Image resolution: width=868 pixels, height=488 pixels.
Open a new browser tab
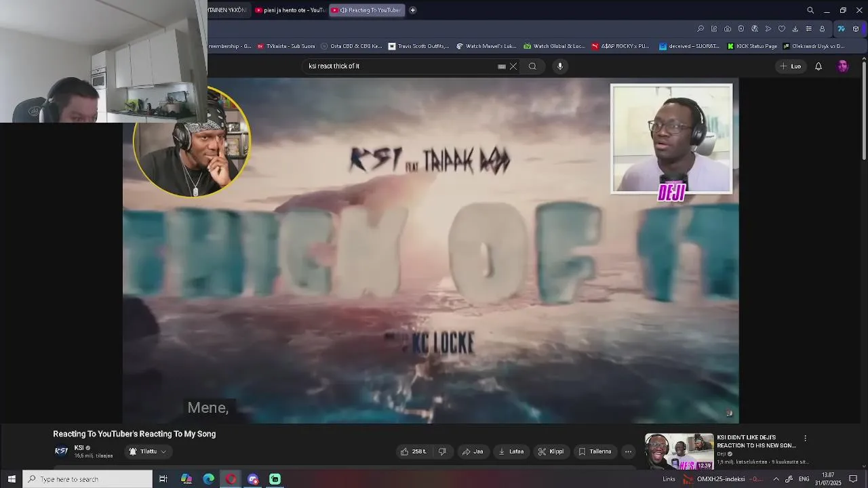(412, 10)
